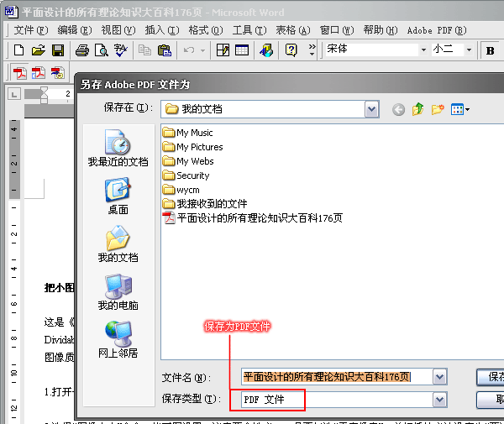The height and width of the screenshot is (424, 504).
Task: Open Print Preview with the magnifier icon
Action: [102, 50]
